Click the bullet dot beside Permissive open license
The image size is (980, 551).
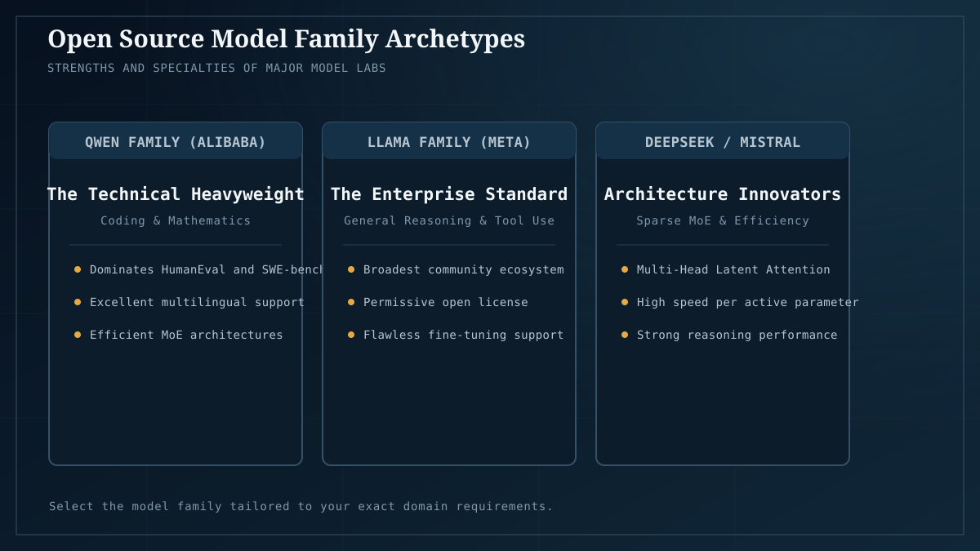click(x=351, y=302)
